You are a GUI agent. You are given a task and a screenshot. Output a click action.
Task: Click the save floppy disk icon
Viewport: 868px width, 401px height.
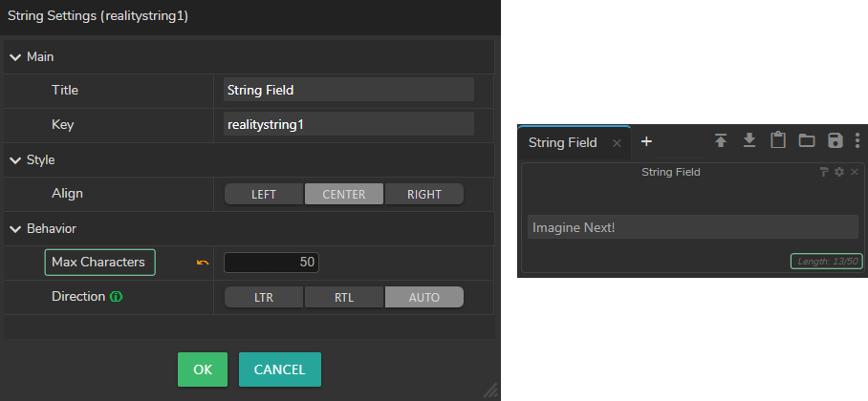point(835,141)
